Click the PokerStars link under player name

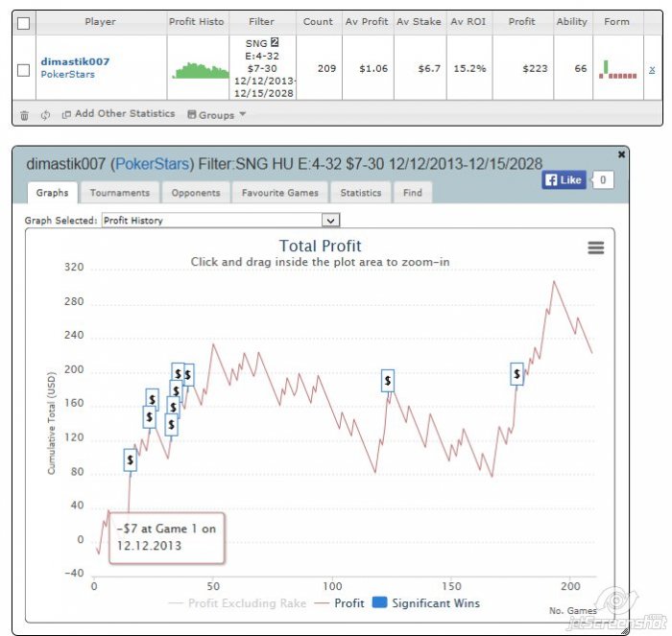[x=68, y=74]
